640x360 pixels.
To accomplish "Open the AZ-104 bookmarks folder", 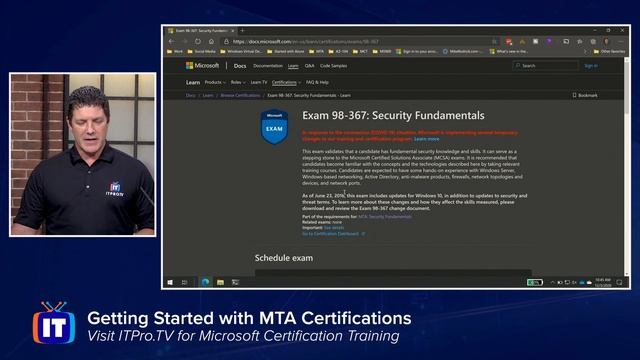I will [x=338, y=51].
